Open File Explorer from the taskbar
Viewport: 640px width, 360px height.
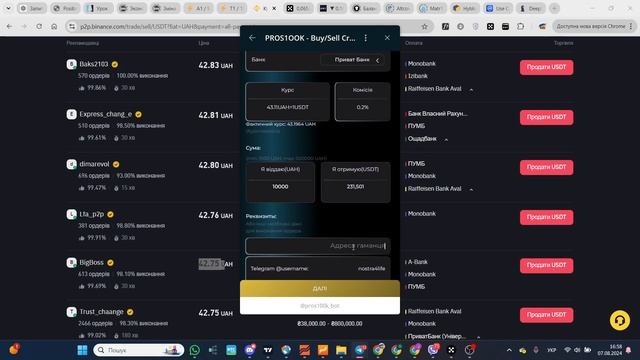341,350
